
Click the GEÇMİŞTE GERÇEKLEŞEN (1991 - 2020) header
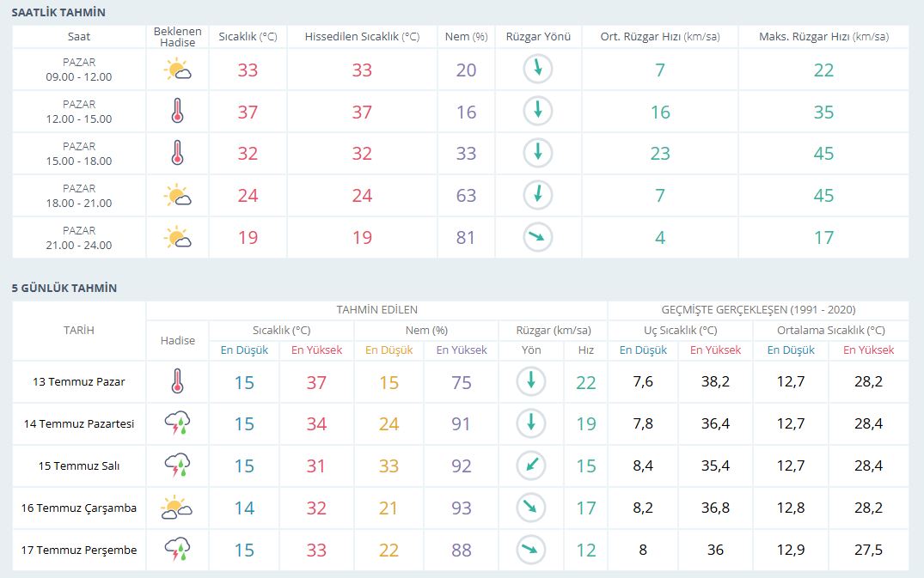(757, 309)
